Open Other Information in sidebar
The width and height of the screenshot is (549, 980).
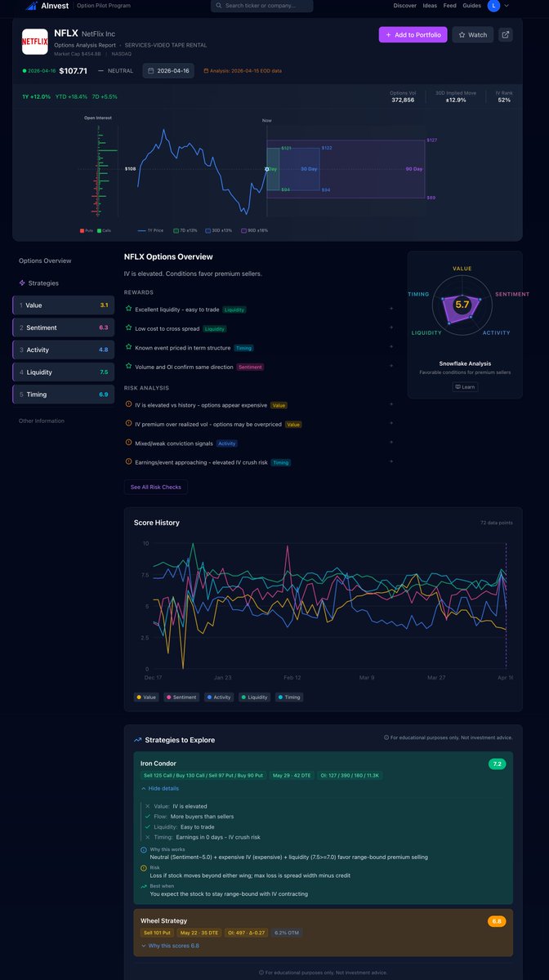(x=42, y=421)
